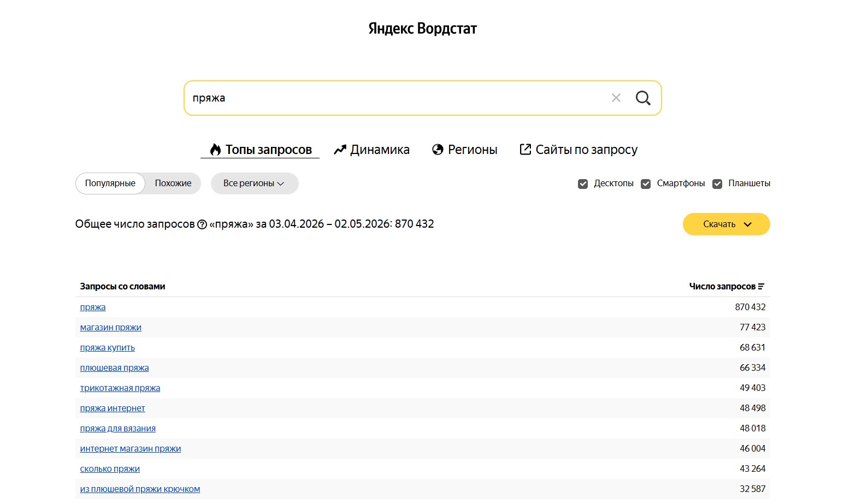The width and height of the screenshot is (844, 504).
Task: Click the 68 631 count value
Action: [x=753, y=347]
